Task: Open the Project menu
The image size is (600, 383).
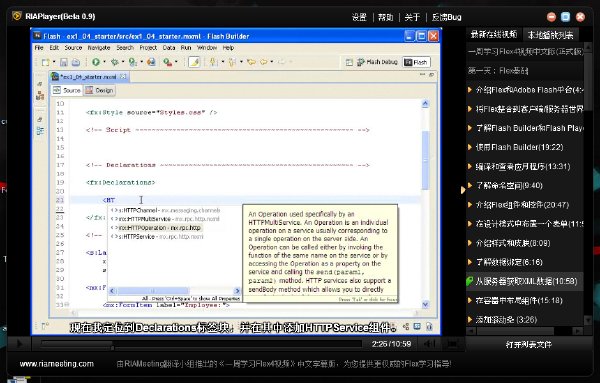Action: click(148, 48)
